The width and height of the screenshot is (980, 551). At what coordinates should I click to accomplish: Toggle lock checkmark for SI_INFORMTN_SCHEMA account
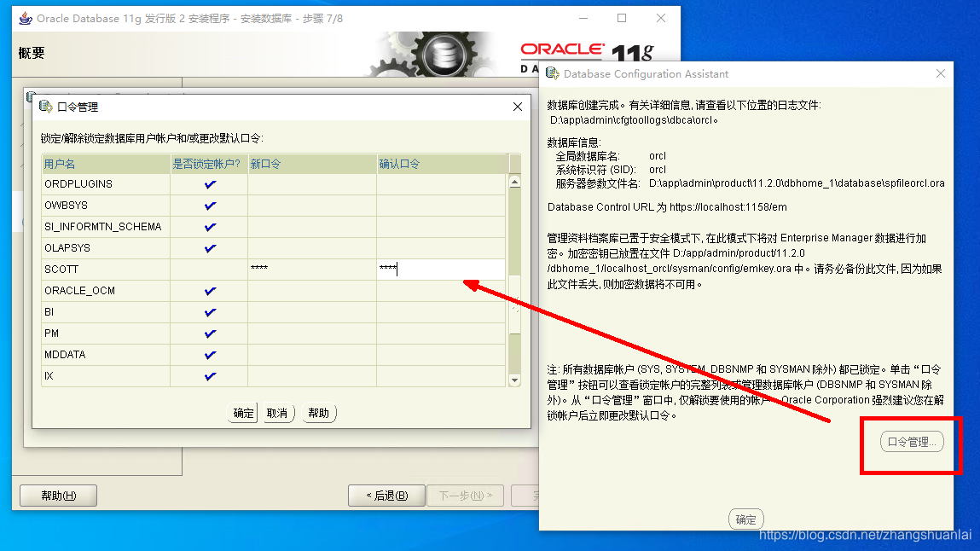tap(210, 227)
